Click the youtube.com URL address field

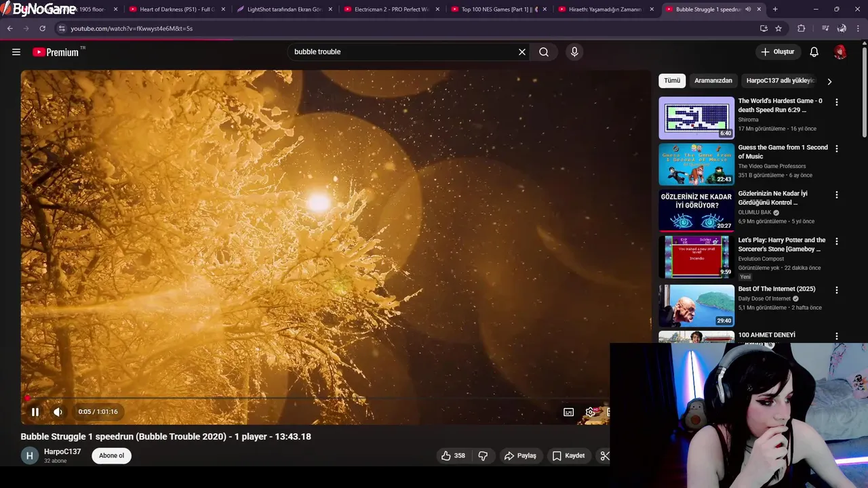point(407,28)
